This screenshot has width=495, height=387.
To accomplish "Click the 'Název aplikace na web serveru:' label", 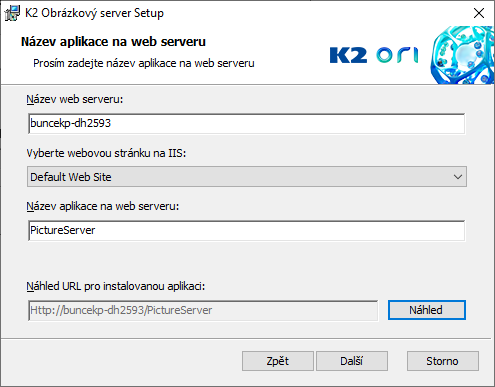I will (x=103, y=207).
